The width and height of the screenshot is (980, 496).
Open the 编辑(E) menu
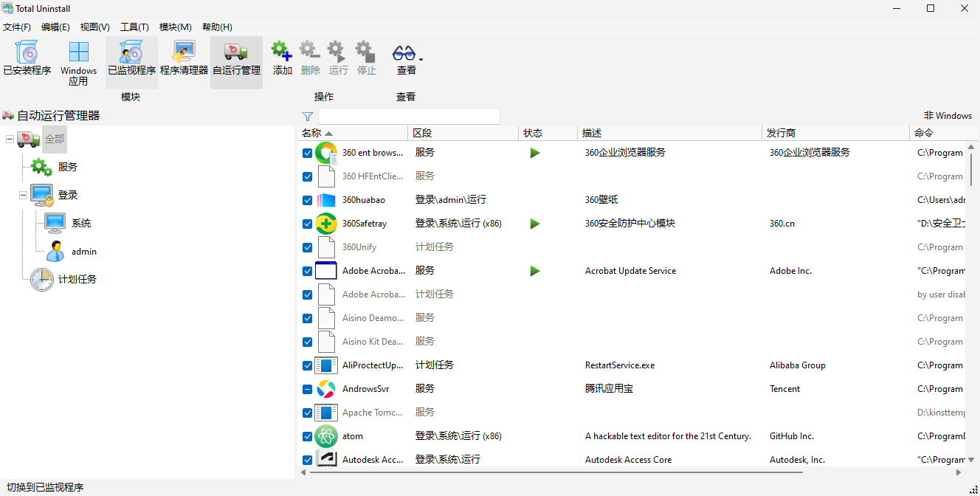click(x=55, y=27)
